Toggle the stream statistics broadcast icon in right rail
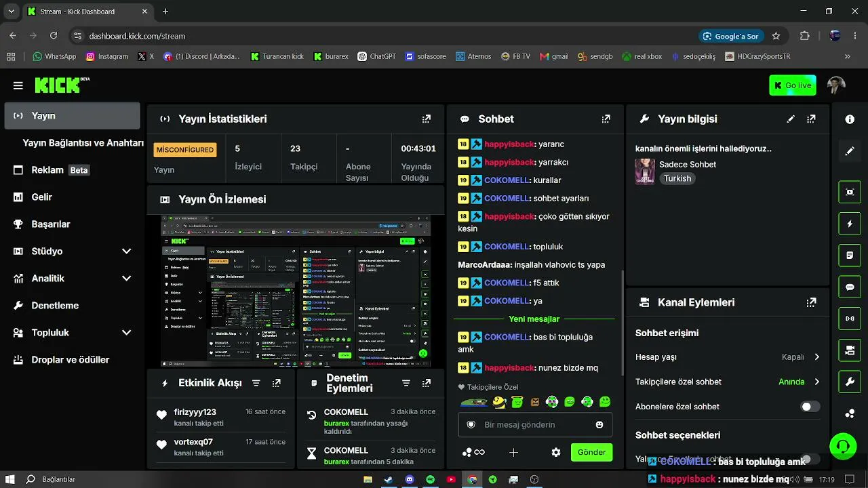Viewport: 868px width, 488px height. (850, 319)
